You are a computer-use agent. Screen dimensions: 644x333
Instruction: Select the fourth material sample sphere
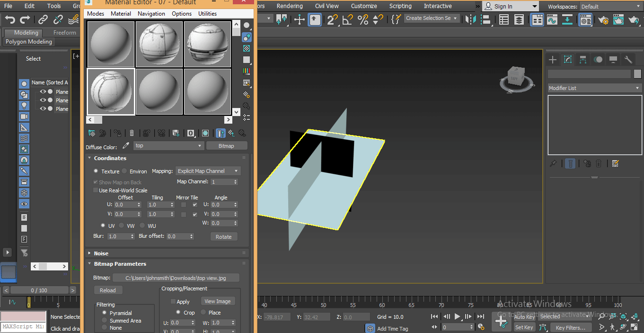tap(111, 91)
